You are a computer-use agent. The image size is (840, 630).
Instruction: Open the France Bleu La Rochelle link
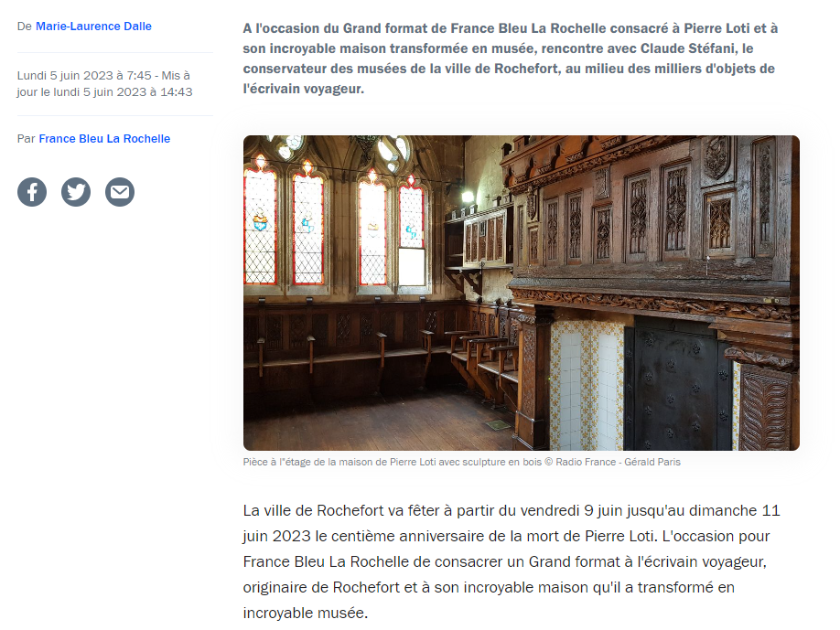click(x=104, y=139)
